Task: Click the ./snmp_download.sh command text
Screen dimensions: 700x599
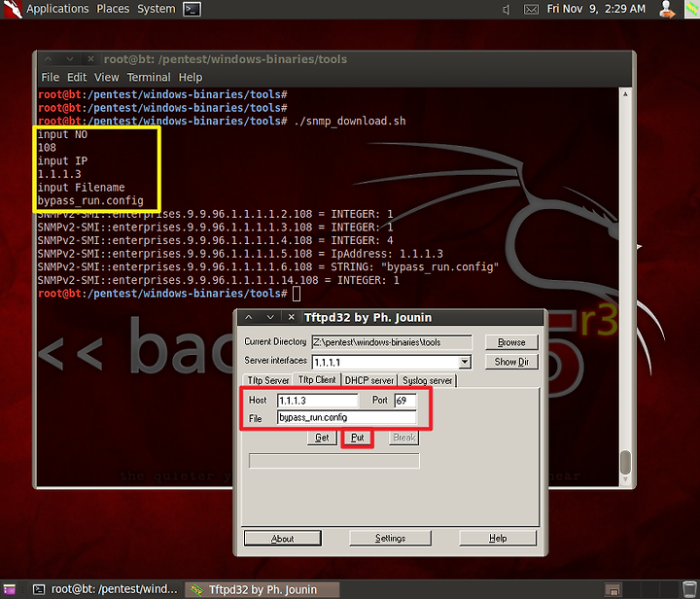Action: click(350, 121)
